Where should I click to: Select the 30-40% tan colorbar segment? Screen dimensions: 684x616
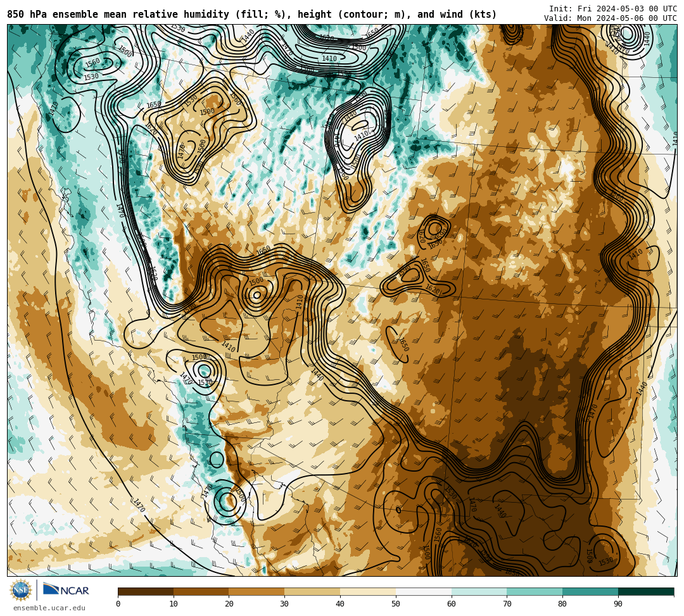(x=312, y=591)
